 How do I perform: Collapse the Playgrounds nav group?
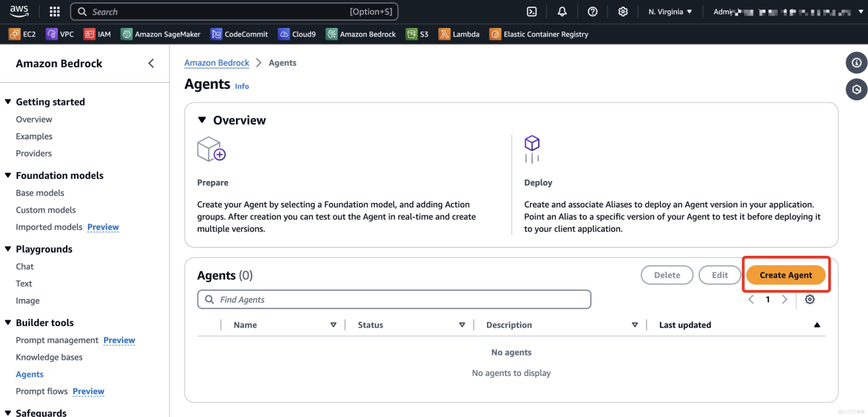pos(8,249)
